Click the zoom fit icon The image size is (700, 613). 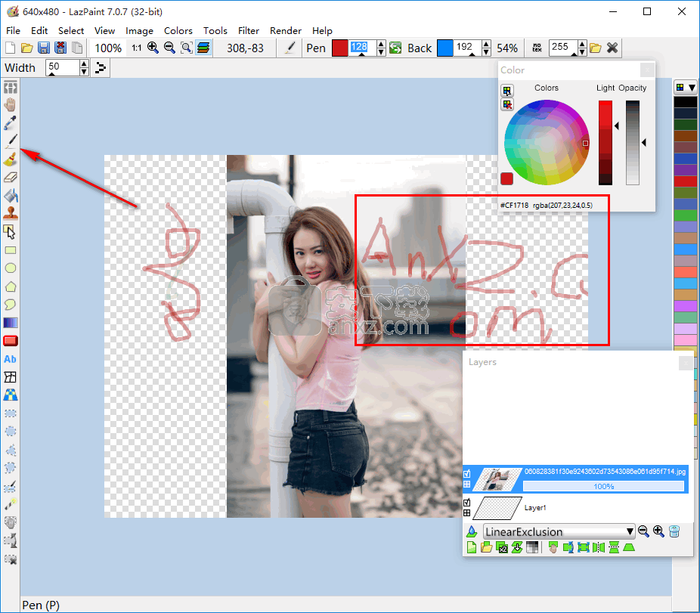click(186, 48)
